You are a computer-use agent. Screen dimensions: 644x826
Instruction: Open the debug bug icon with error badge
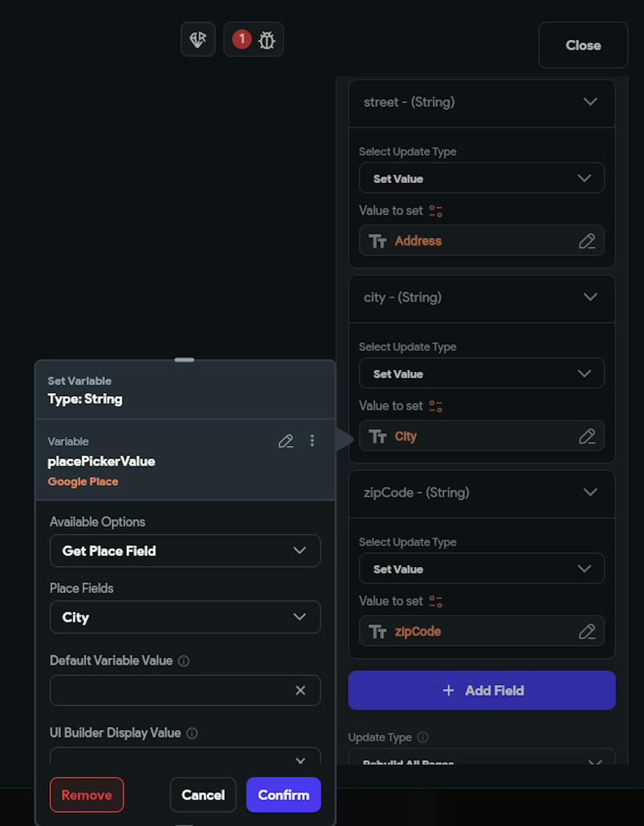click(254, 40)
